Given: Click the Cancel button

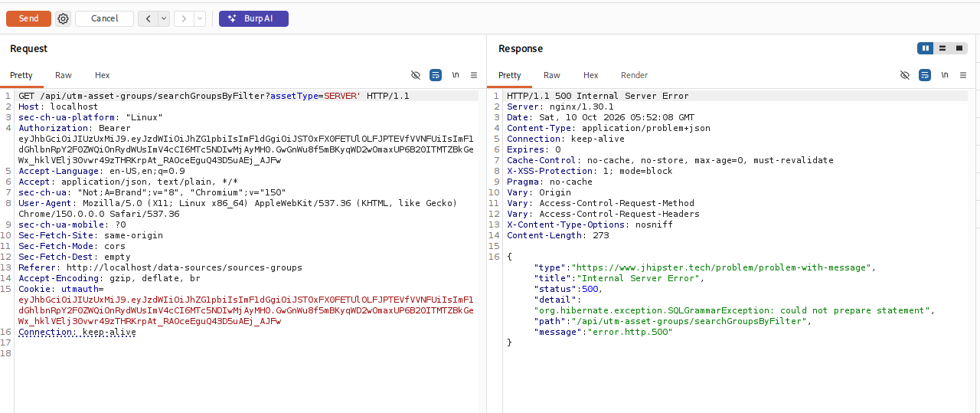Looking at the screenshot, I should 104,18.
